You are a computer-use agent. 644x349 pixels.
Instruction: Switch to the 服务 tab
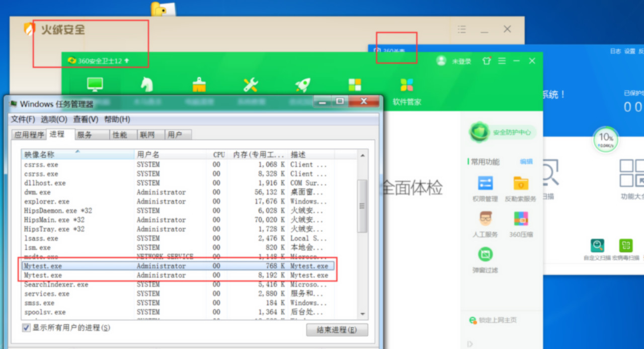tap(92, 135)
